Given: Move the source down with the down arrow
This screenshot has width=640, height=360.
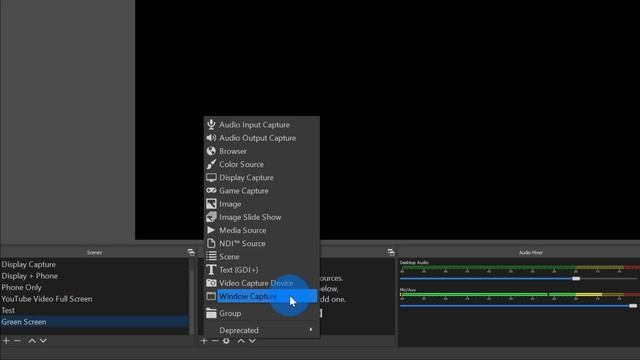Looking at the screenshot, I should coord(252,340).
